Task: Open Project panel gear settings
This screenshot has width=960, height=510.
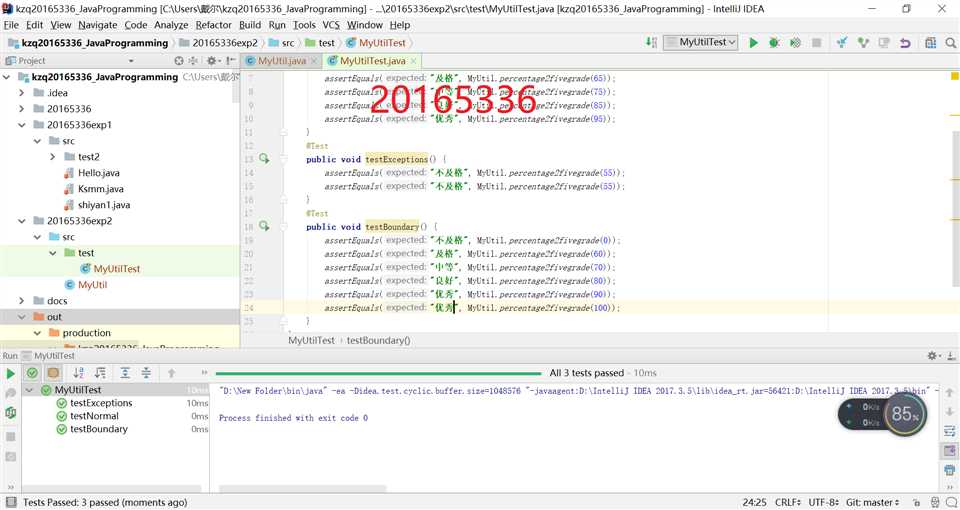Action: tap(212, 61)
